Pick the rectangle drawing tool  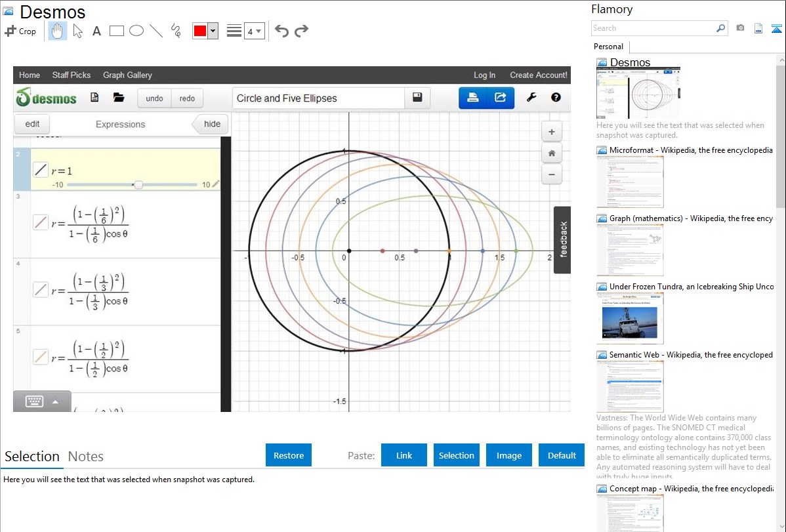[116, 31]
